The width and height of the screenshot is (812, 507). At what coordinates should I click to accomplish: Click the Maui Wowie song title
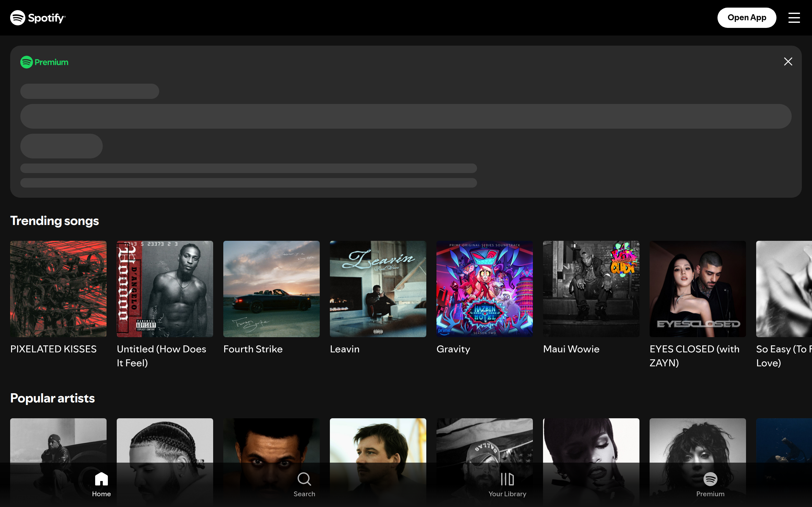(x=571, y=349)
